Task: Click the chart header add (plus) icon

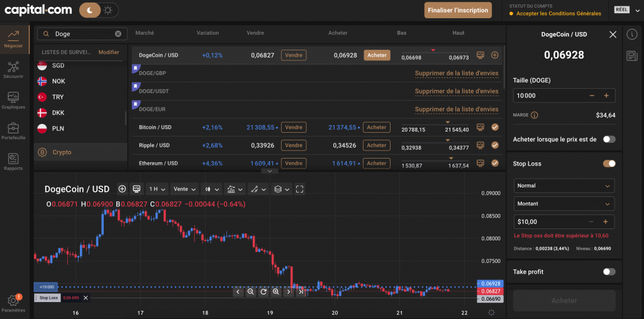Action: [x=122, y=189]
